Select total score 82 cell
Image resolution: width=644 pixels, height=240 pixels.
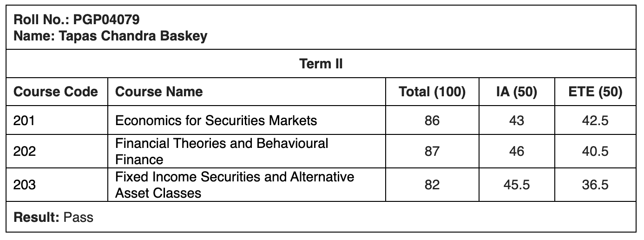(432, 185)
